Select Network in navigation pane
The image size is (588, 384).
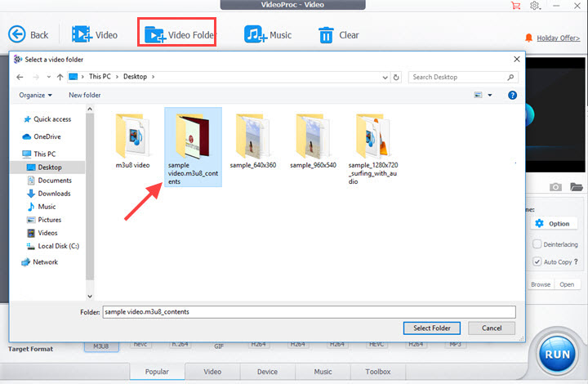click(x=40, y=262)
